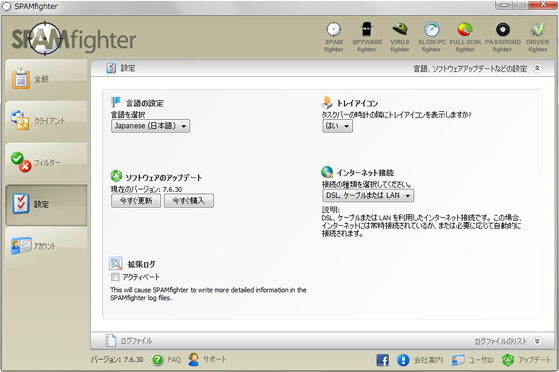This screenshot has height=372, width=559.
Task: Click the ユーザID card icon
Action: (x=458, y=360)
